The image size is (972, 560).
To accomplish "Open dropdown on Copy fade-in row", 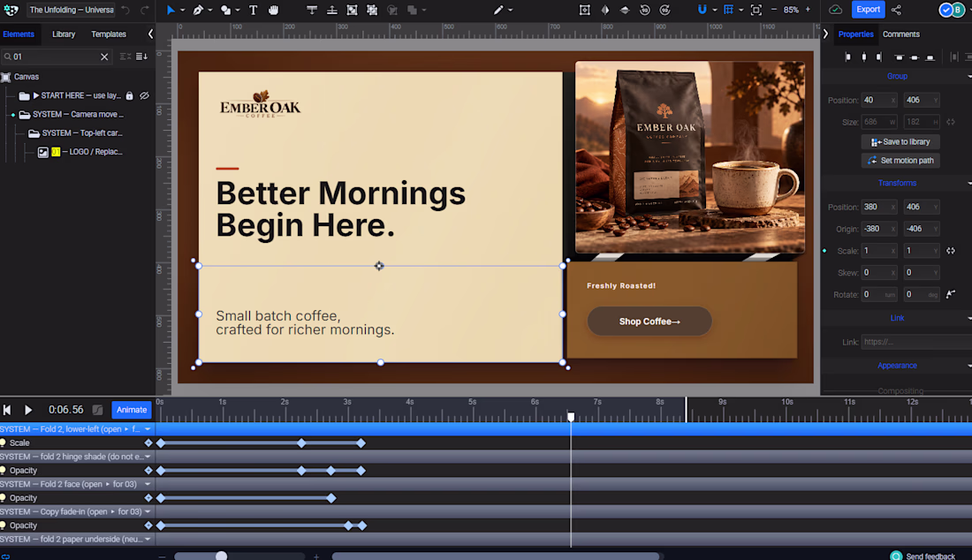I will tap(148, 511).
